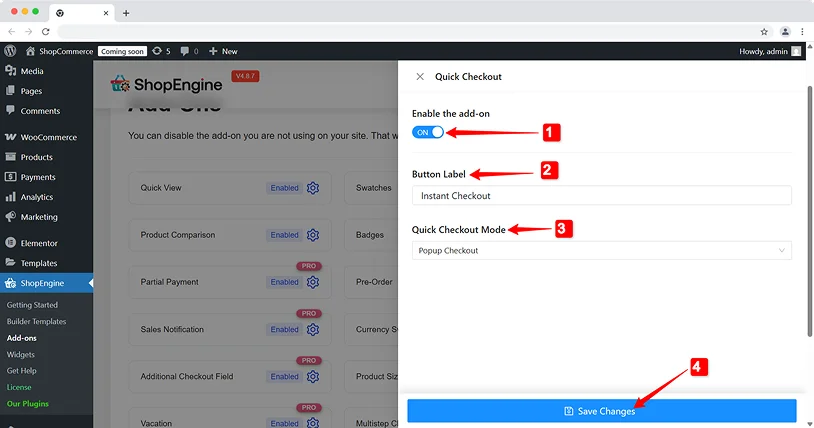Open settings gear for Product Comparison add-on

(313, 235)
